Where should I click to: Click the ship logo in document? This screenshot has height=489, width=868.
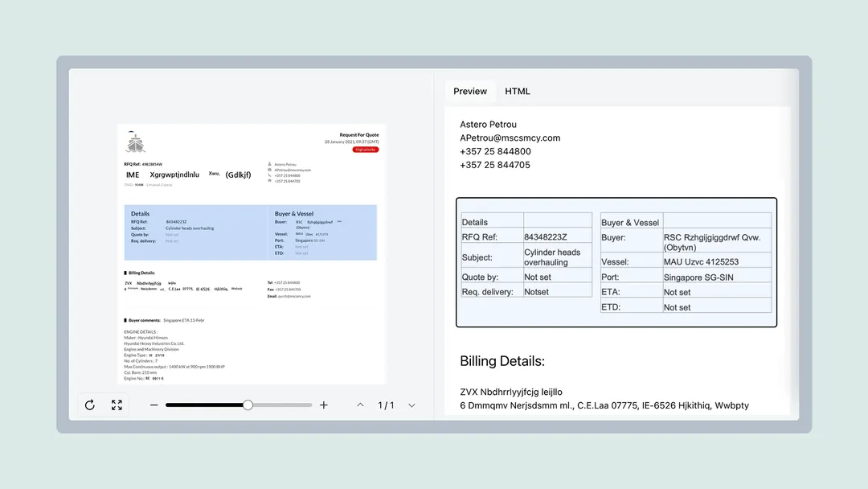pos(135,142)
